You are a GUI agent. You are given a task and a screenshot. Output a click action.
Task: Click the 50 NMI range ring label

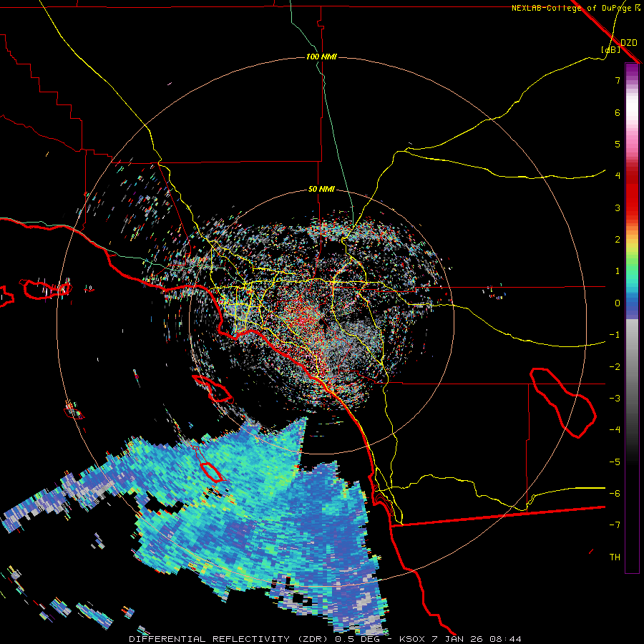[321, 189]
